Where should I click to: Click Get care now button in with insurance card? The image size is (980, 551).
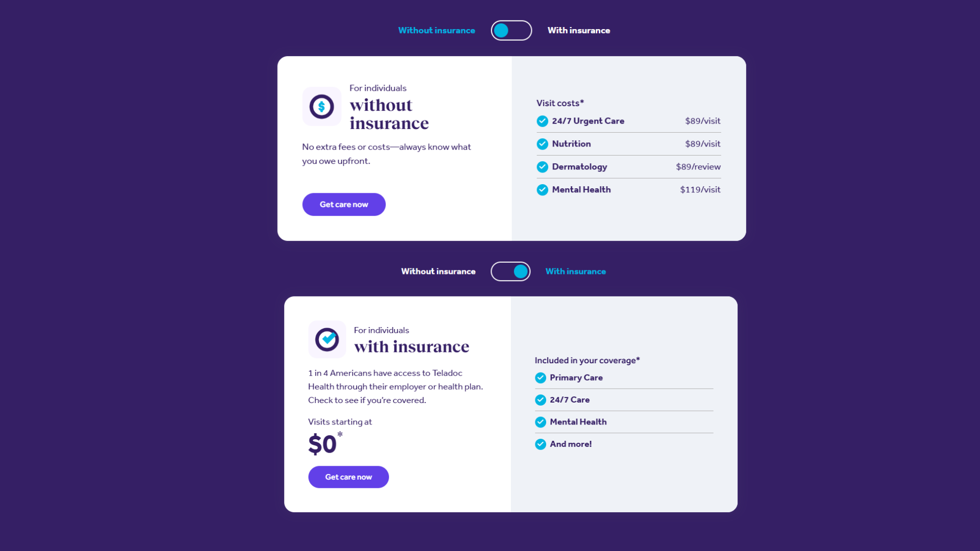[348, 477]
